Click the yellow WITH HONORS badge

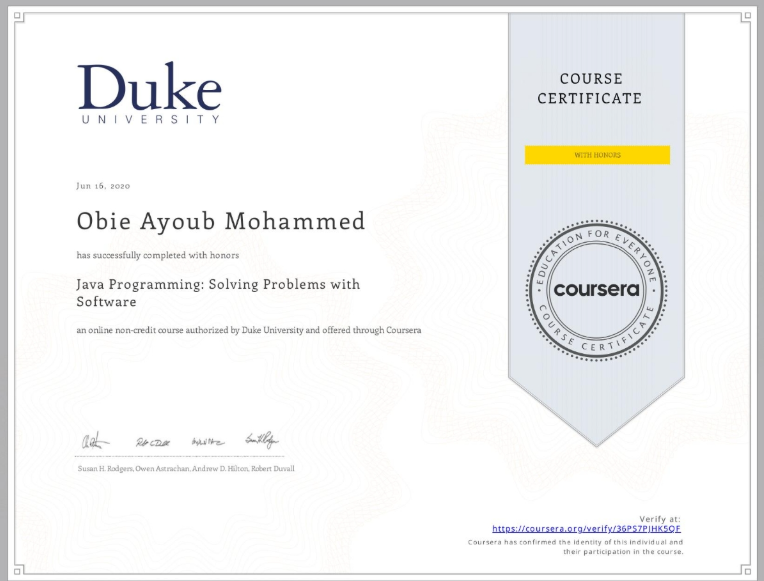coord(597,155)
